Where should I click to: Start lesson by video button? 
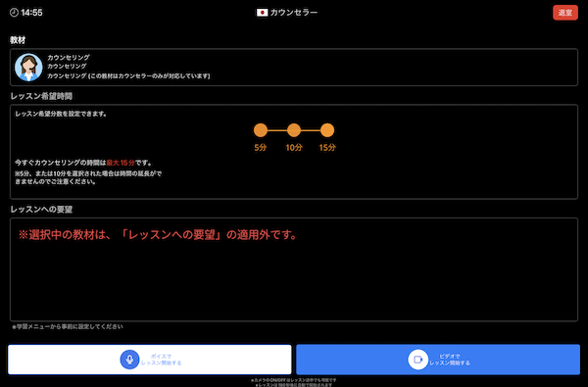click(438, 360)
